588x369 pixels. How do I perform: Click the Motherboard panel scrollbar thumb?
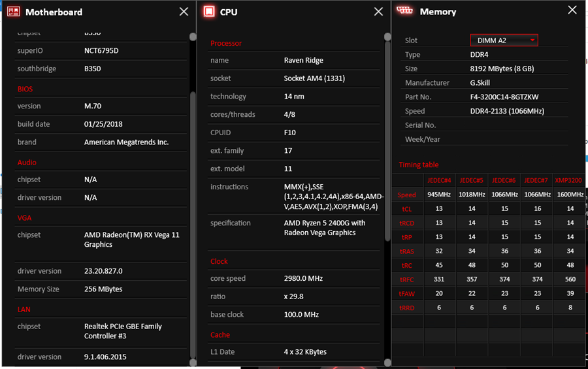coord(193,196)
